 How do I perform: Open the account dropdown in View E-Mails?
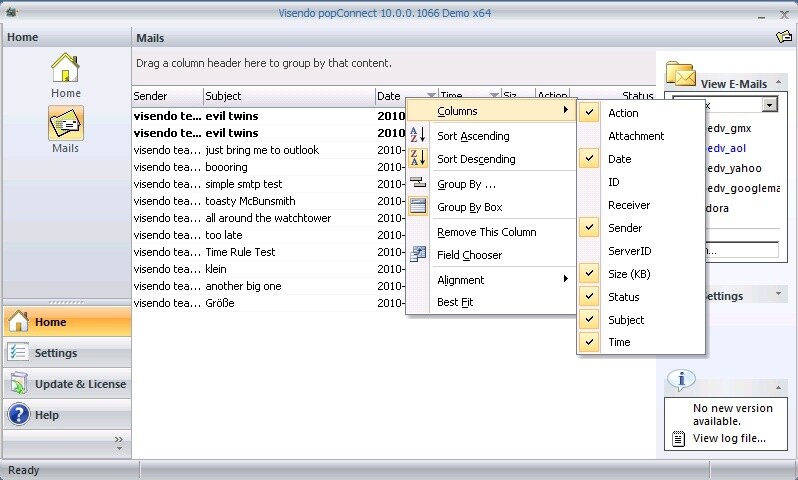tap(769, 105)
